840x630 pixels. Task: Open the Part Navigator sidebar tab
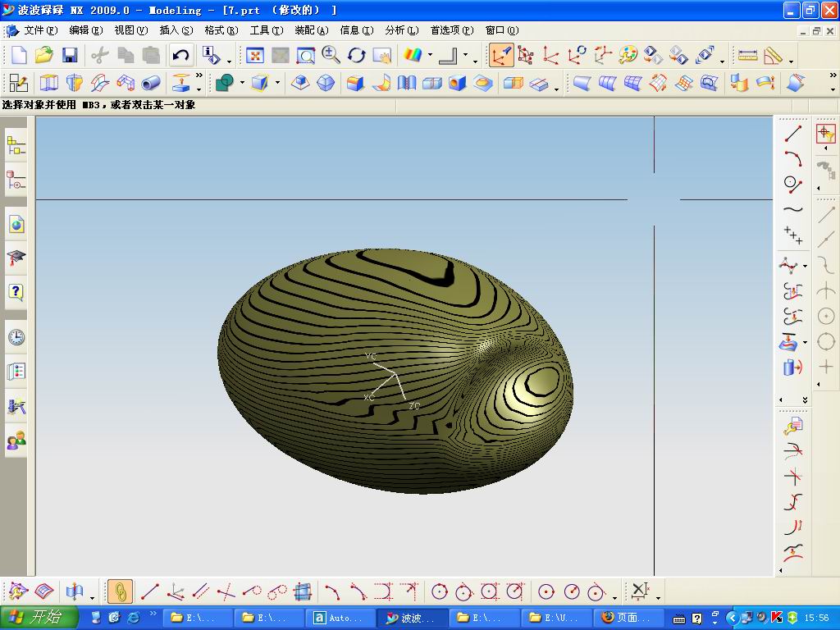(x=16, y=180)
